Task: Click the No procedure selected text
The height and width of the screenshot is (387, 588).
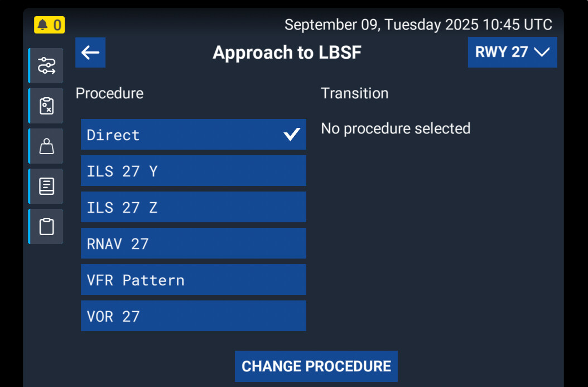Action: point(396,128)
